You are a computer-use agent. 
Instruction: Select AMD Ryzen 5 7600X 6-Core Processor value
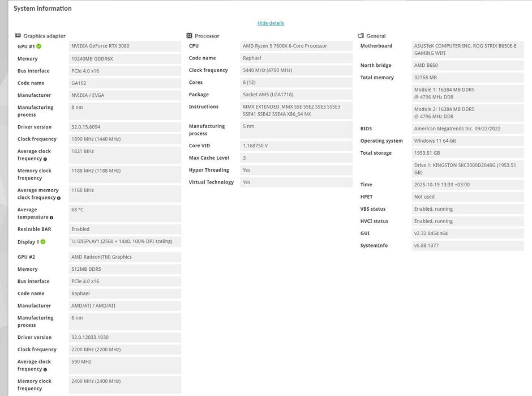(x=296, y=46)
